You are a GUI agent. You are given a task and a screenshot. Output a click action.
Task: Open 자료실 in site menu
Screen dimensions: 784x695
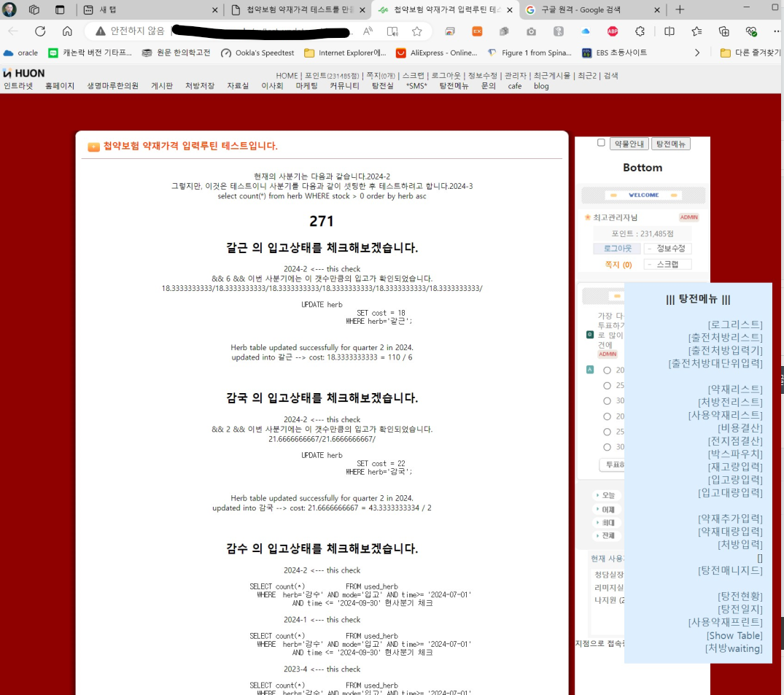coord(238,86)
